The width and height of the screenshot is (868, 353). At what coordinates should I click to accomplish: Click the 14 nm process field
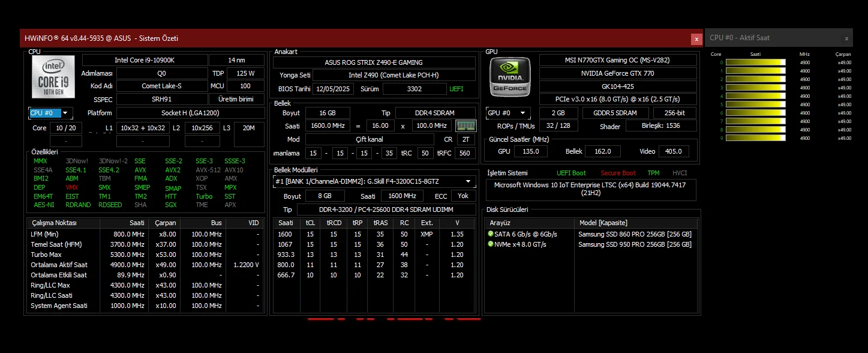coord(236,60)
